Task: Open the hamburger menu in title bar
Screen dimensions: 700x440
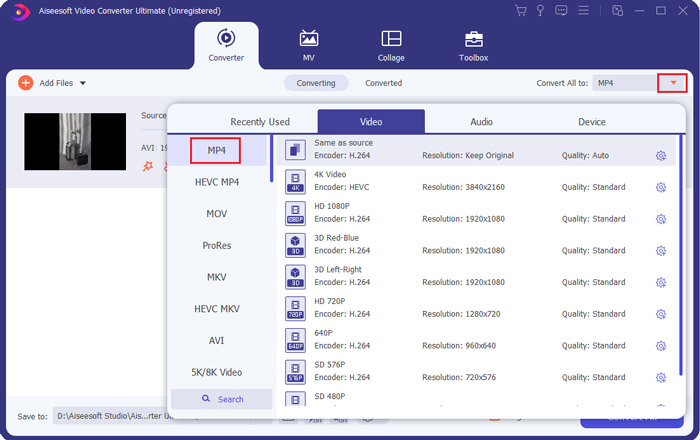Action: [583, 10]
